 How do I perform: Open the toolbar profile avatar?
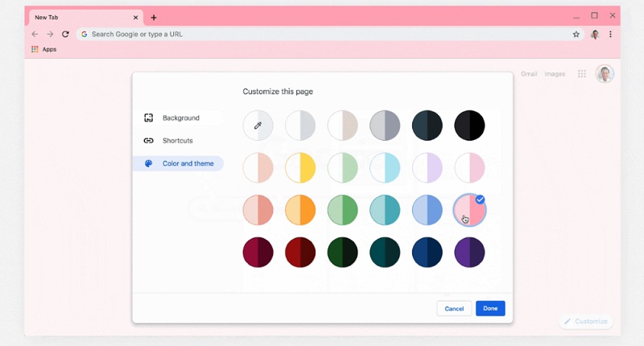(595, 35)
